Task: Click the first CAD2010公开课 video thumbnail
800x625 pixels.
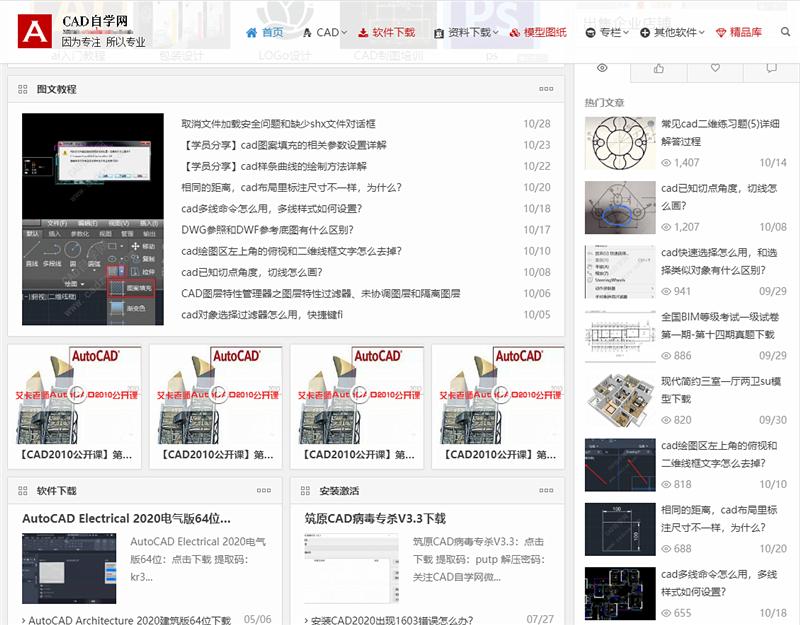Action: pyautogui.click(x=75, y=393)
